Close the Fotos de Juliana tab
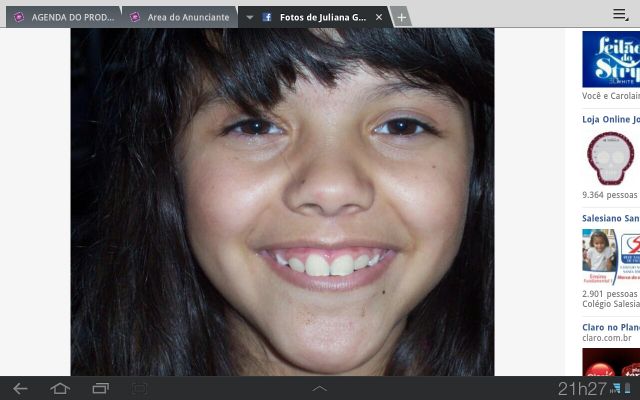The image size is (640, 400). (x=379, y=17)
